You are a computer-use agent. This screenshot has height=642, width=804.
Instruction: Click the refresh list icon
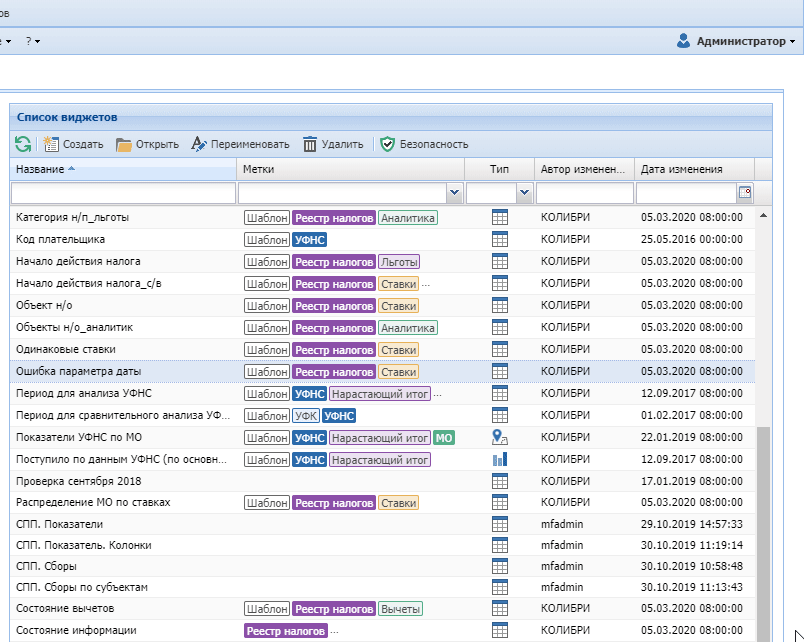click(23, 144)
